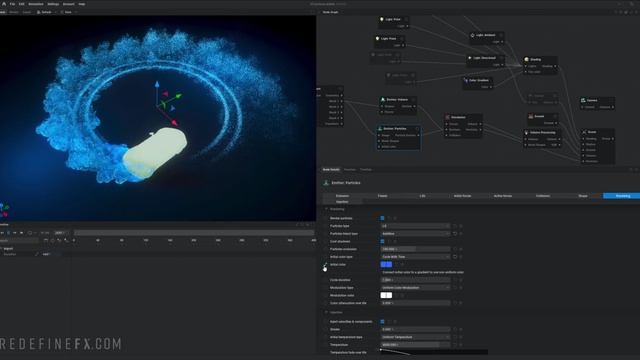Open the Account menu

(69, 4)
